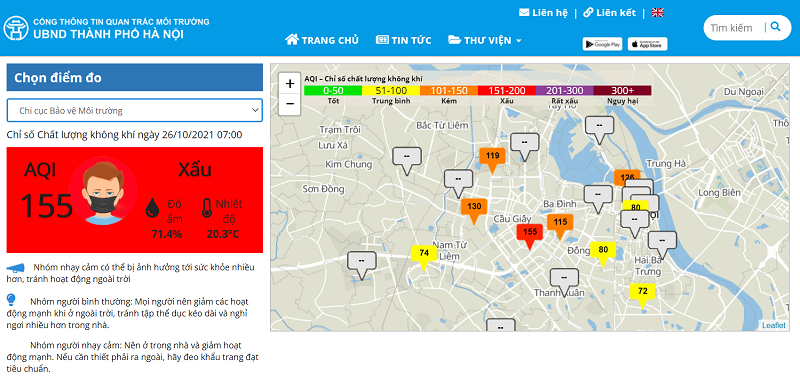
Task: Click the search magnifier icon
Action: (776, 27)
